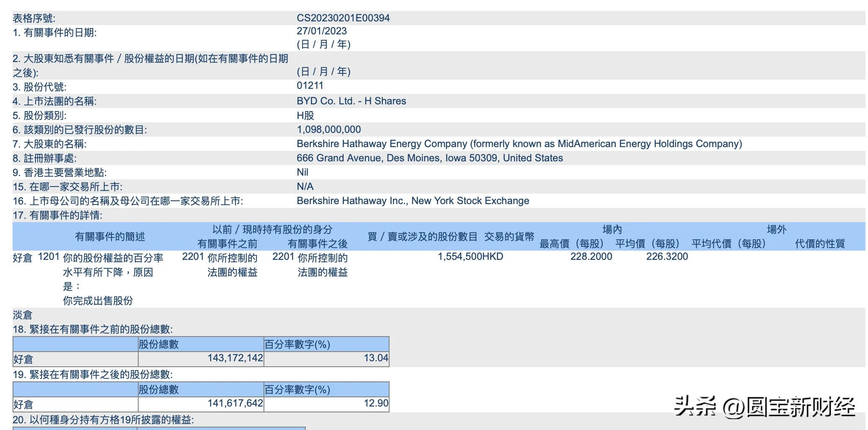Click label 8. 註冊辦事處
This screenshot has width=868, height=430.
pyautogui.click(x=44, y=158)
